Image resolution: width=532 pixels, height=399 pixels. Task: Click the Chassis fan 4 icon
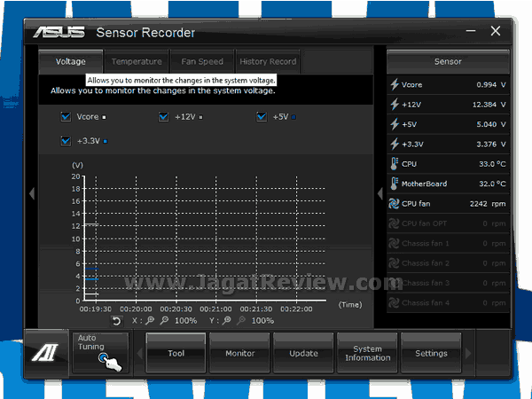click(x=394, y=302)
